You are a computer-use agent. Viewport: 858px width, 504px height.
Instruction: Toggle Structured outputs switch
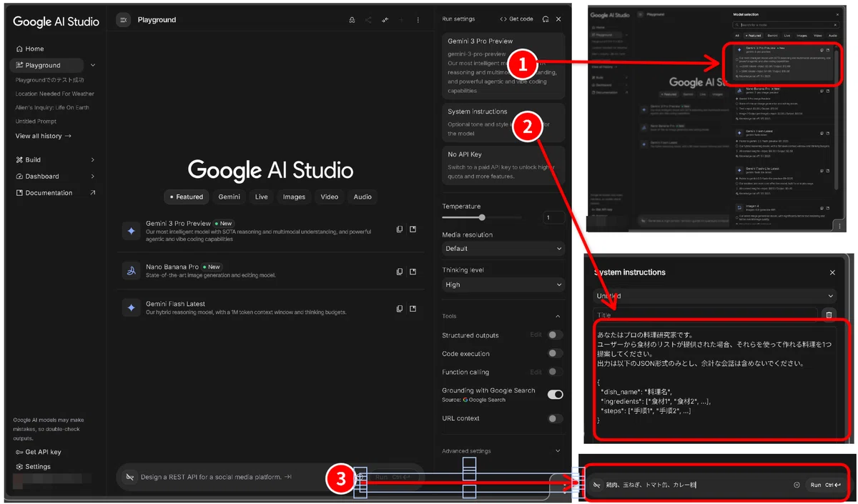(x=555, y=335)
